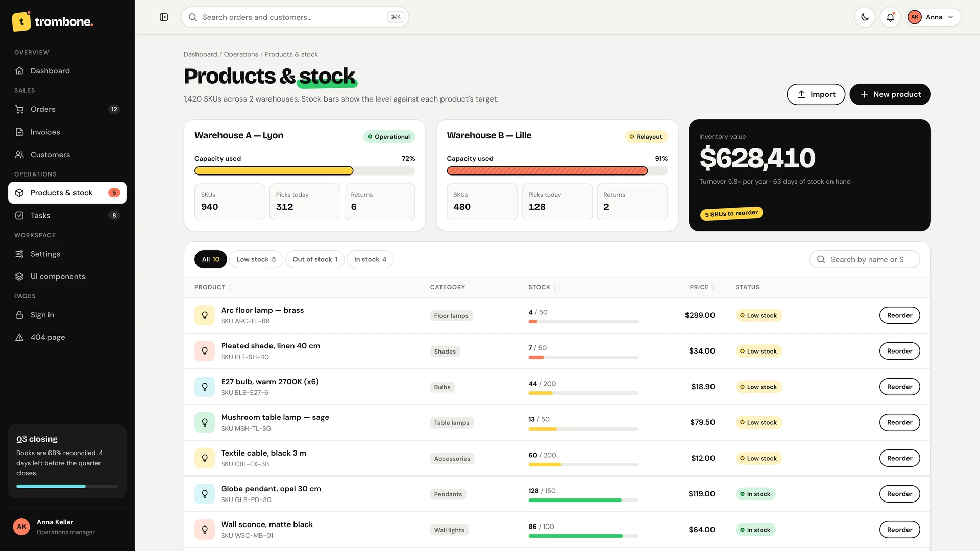The image size is (980, 551).
Task: Click the New product button
Action: 890,94
